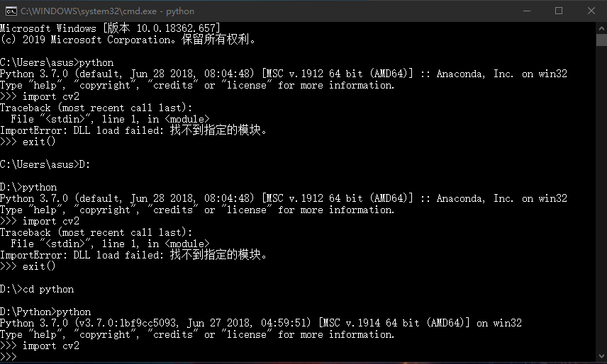Open the cmd system menu icon

coord(11,11)
